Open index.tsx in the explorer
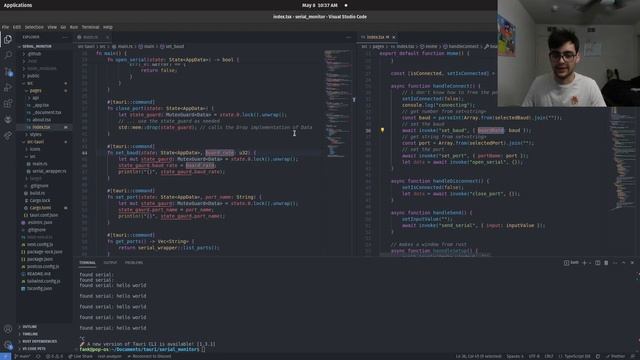 tap(41, 127)
